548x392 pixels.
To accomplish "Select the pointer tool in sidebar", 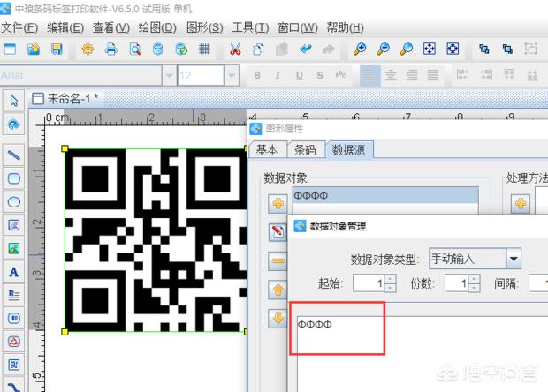I will pyautogui.click(x=13, y=101).
